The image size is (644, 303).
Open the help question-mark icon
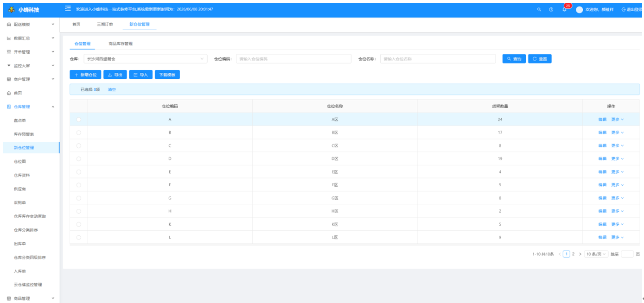click(x=551, y=9)
